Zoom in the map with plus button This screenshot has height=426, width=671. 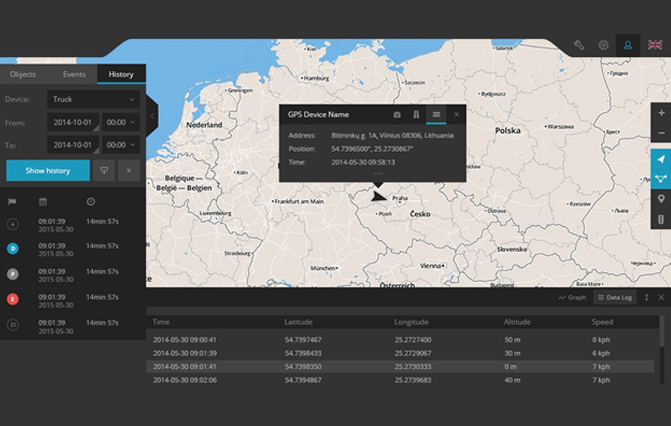(x=661, y=114)
